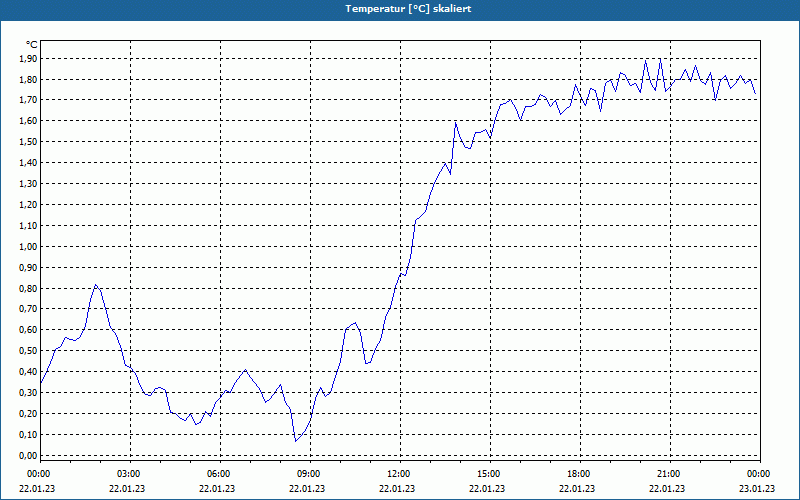Image resolution: width=800 pixels, height=500 pixels.
Task: Pick the "1,40" y-axis tick label
Action: click(30, 162)
